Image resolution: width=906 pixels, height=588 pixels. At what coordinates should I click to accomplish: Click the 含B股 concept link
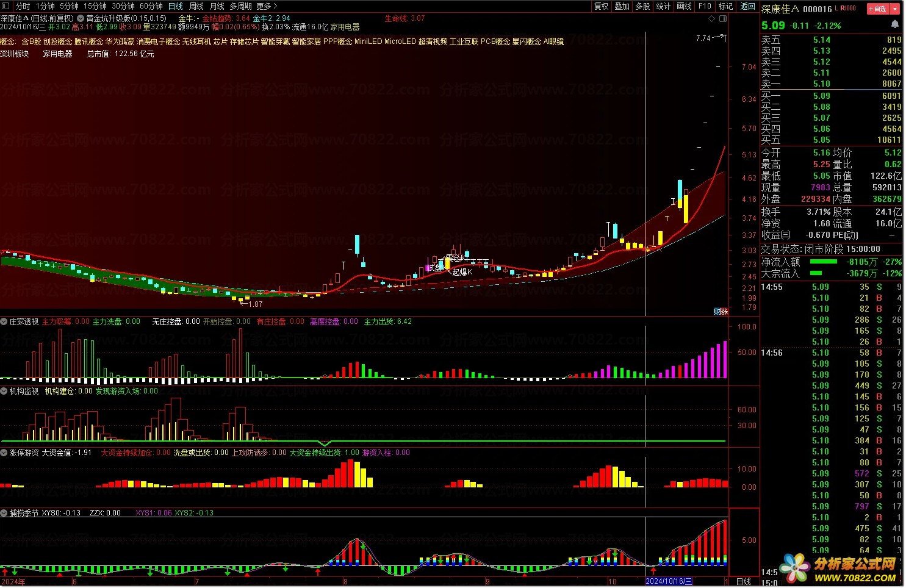(x=31, y=41)
